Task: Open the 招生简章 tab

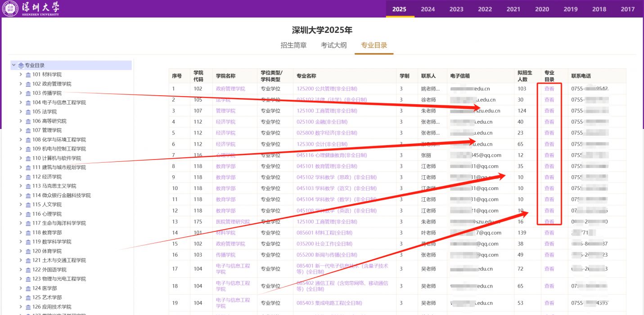Action: coord(293,45)
